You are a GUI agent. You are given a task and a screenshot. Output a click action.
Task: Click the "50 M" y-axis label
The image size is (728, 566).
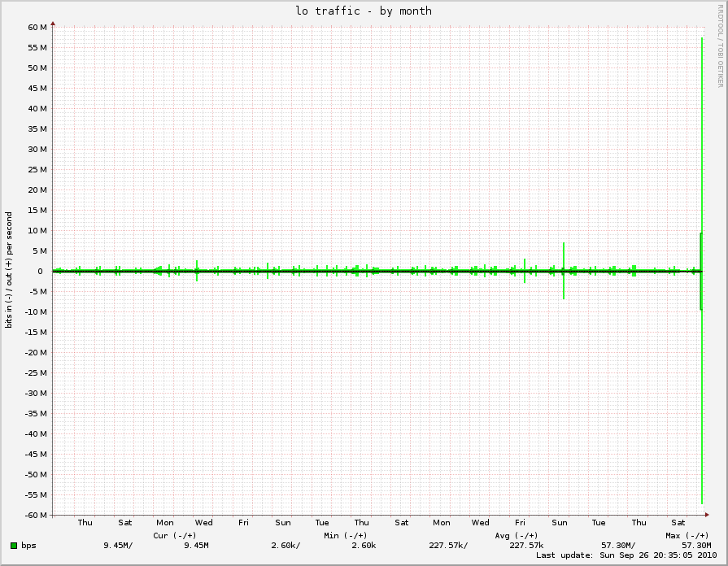tap(37, 67)
